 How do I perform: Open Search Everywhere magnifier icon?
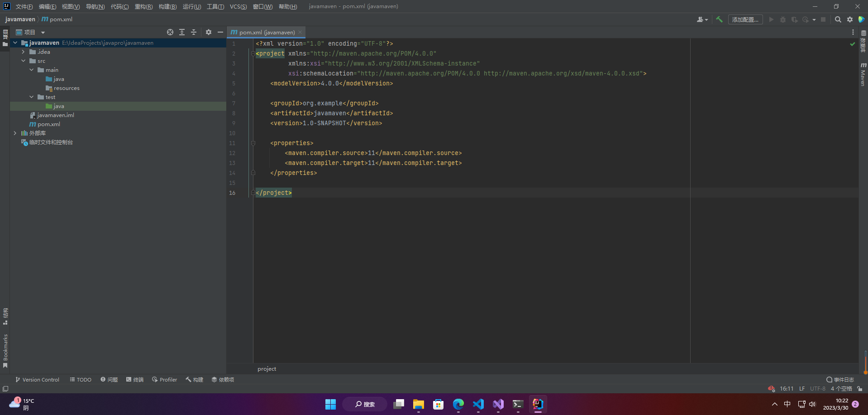coord(838,19)
